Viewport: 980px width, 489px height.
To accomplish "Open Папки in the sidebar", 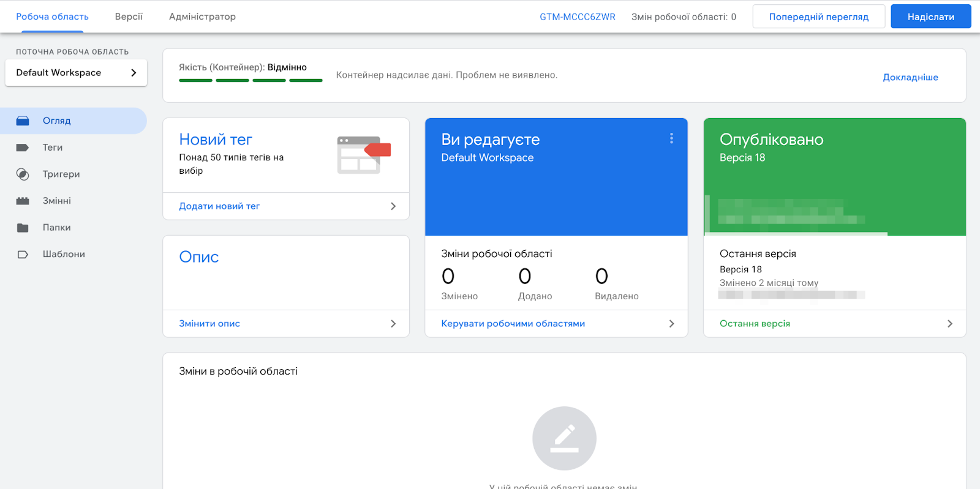I will [x=73, y=228].
